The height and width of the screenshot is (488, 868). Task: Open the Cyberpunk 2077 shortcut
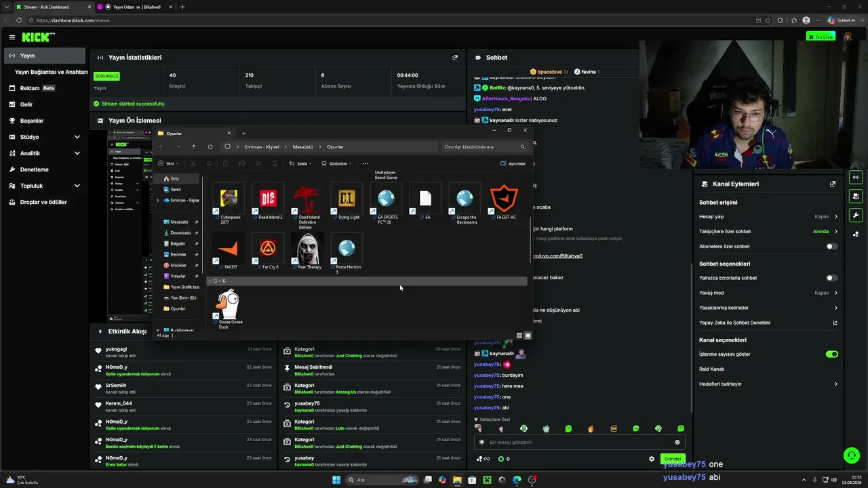tap(230, 203)
